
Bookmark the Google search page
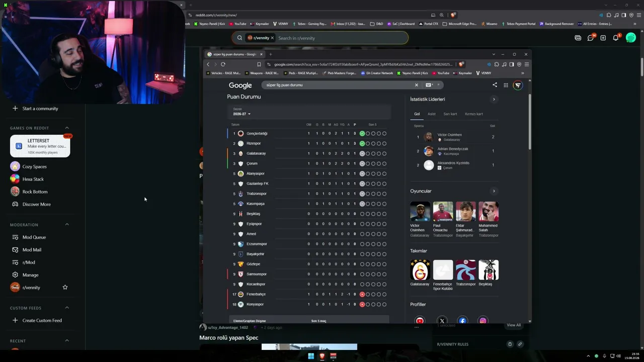point(259,64)
